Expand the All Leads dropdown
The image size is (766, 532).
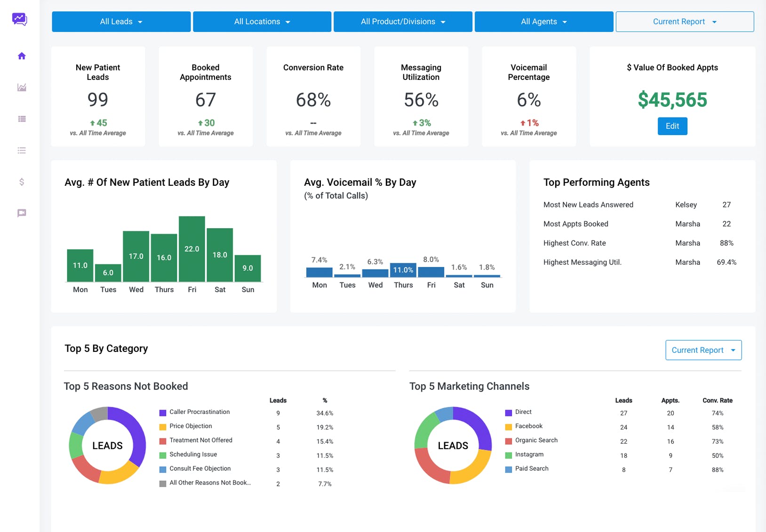[x=121, y=22]
